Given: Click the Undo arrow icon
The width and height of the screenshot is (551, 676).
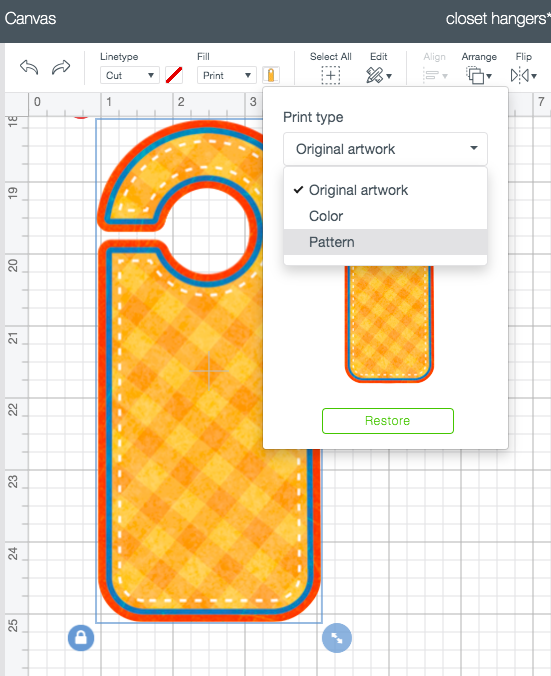Looking at the screenshot, I should click(29, 68).
